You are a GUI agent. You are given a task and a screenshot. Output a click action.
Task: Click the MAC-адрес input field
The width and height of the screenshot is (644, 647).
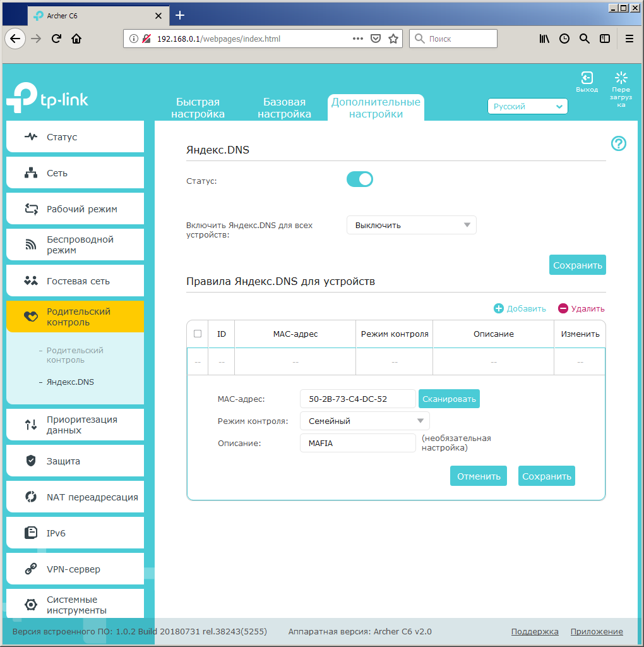357,399
